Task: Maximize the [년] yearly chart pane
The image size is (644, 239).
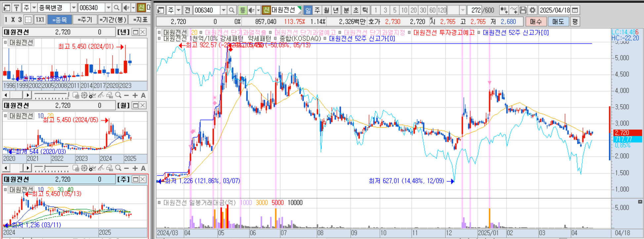Action: pos(135,32)
